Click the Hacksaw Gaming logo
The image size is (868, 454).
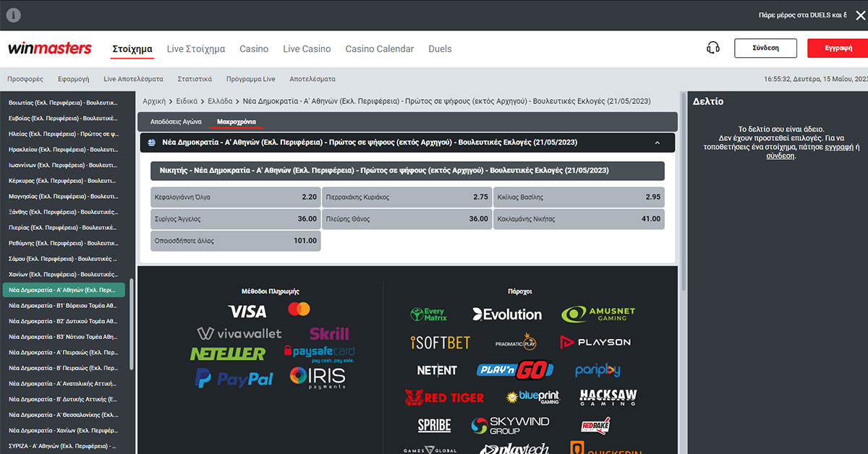(608, 398)
